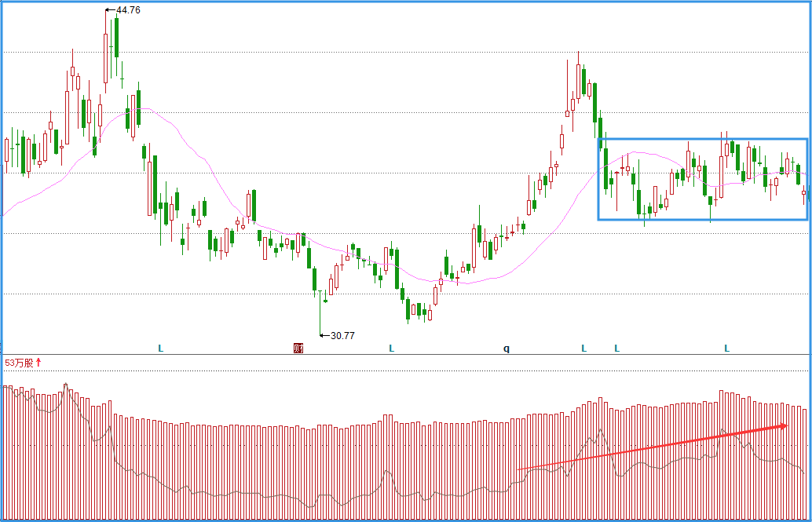The image size is (812, 522).
Task: Select the 44.76 high price label
Action: tap(128, 10)
